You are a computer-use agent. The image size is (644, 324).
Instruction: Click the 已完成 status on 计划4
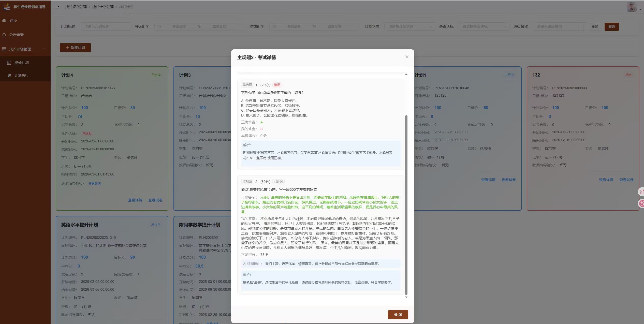(x=156, y=75)
